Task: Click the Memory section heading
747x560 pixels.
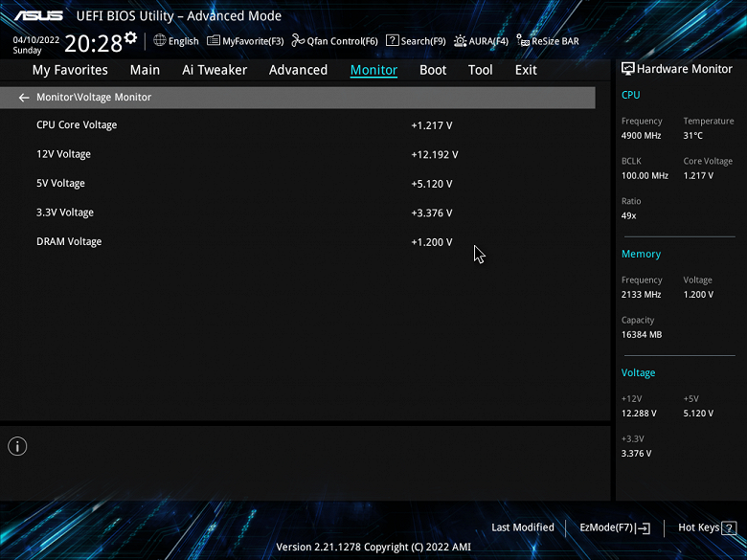Action: point(641,254)
